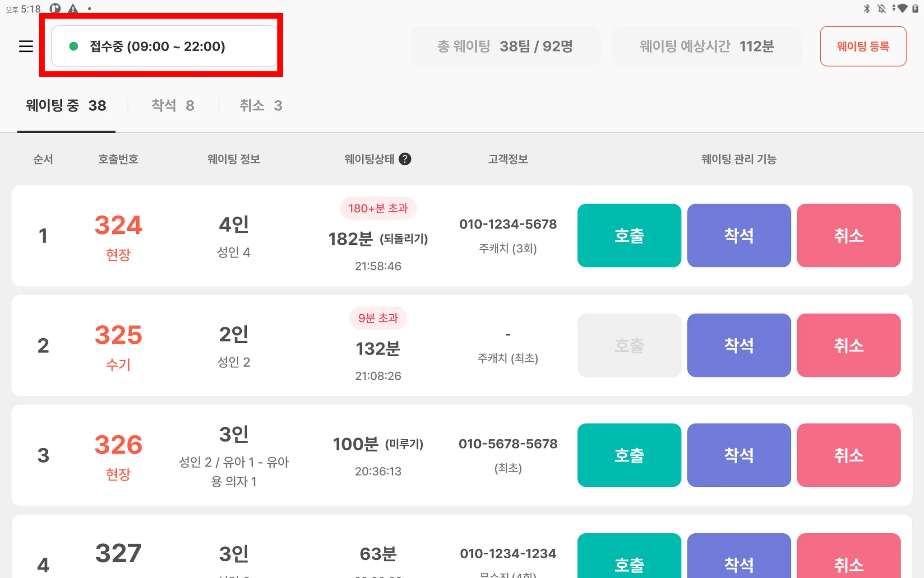Tap the battery icon in status bar
This screenshot has width=924, height=578.
[x=915, y=9]
